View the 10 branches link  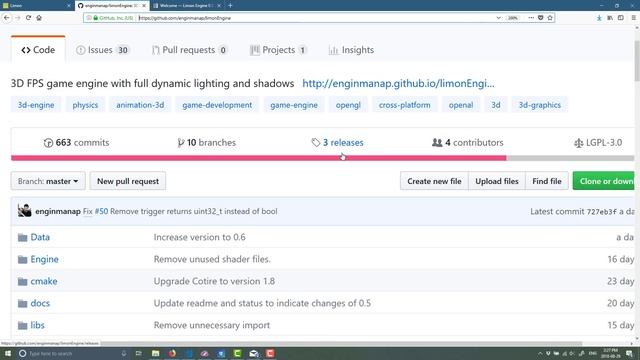point(207,143)
